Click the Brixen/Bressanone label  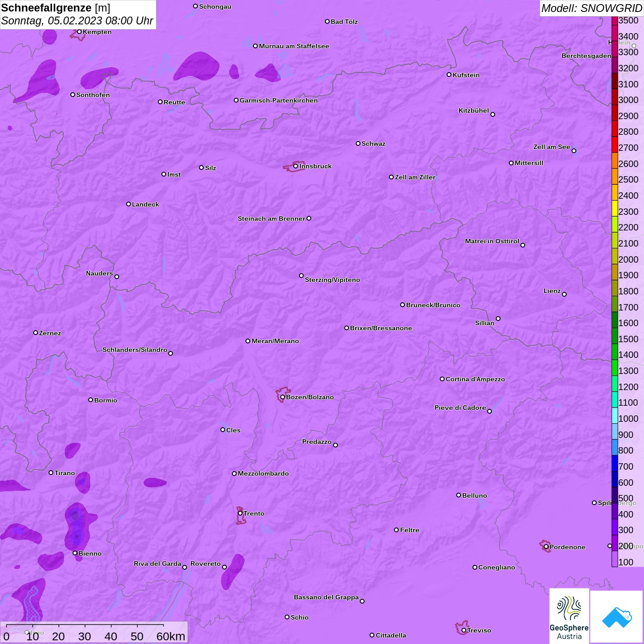click(x=381, y=328)
